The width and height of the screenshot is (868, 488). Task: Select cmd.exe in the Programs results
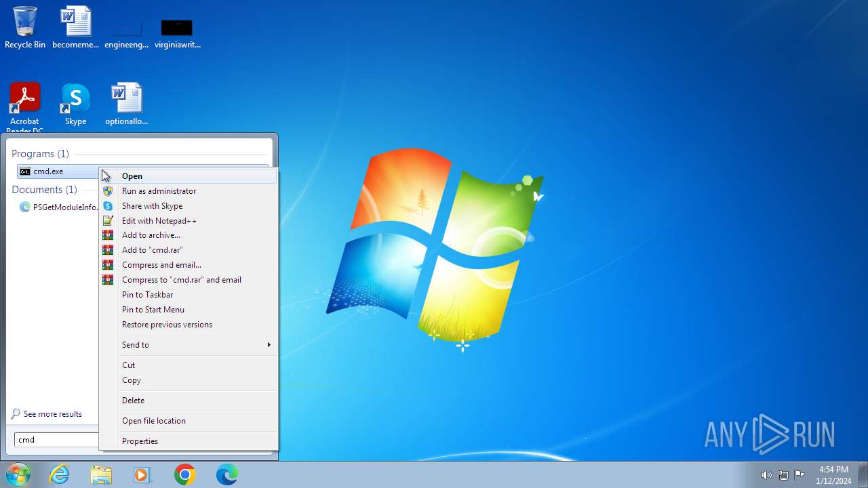coord(58,171)
